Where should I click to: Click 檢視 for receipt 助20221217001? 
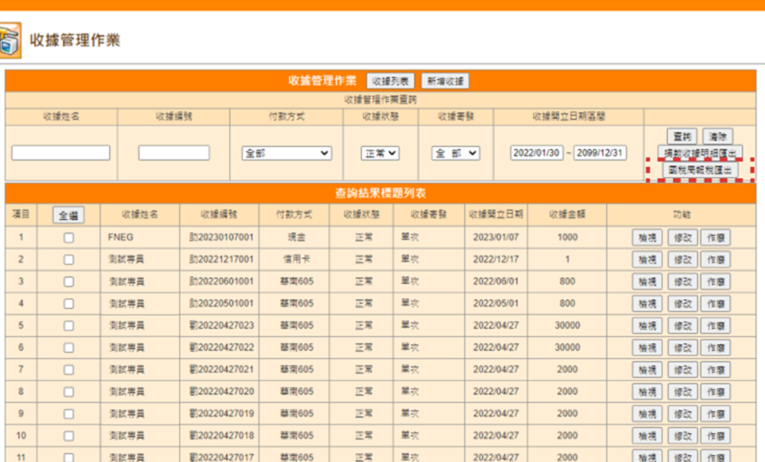[x=647, y=260]
